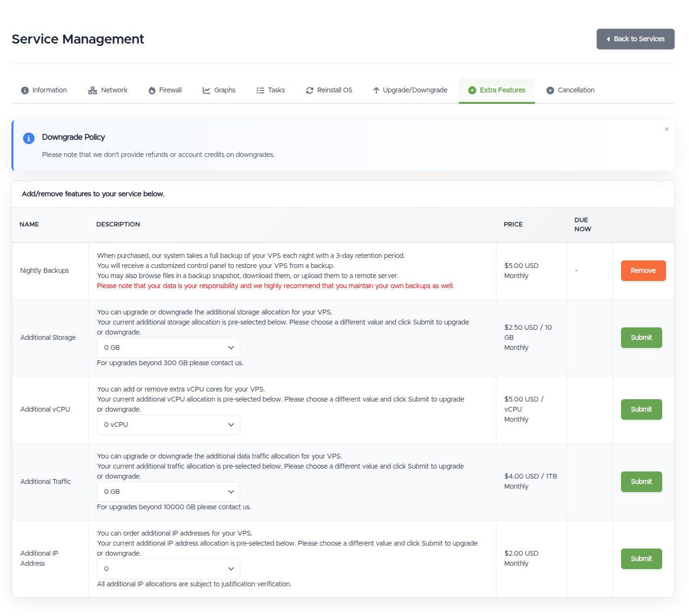The width and height of the screenshot is (689, 616).
Task: Click the Information tab info icon
Action: 25,90
